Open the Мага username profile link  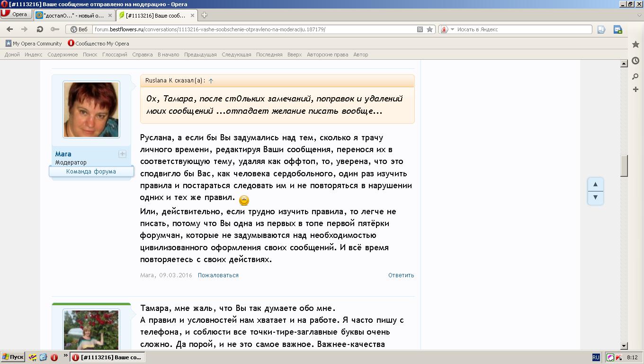(x=63, y=154)
